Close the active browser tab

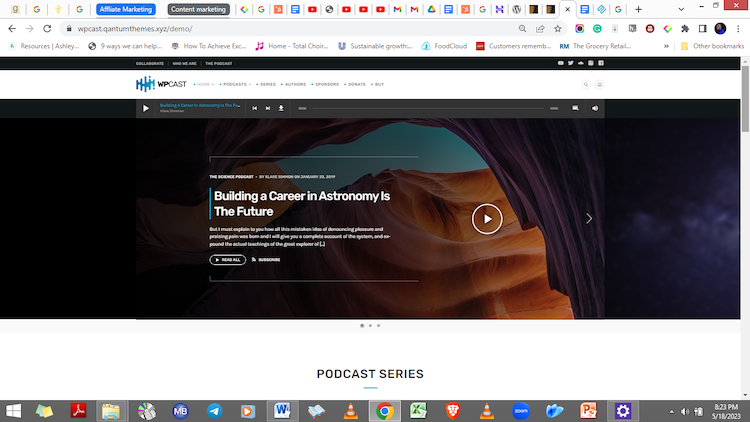click(x=568, y=9)
